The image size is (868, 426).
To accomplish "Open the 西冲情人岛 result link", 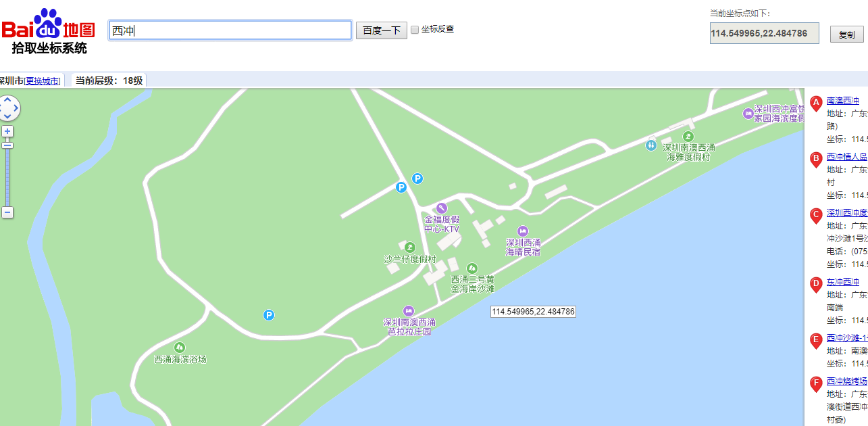I will point(847,157).
